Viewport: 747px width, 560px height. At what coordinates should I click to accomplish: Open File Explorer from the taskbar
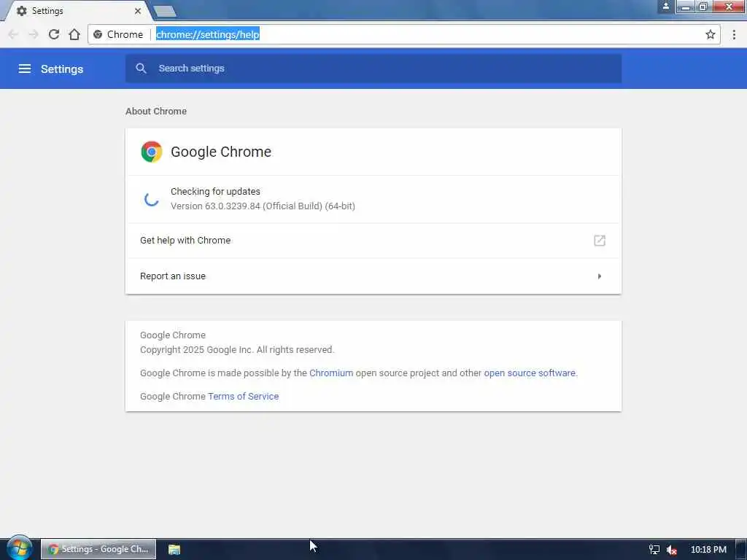pyautogui.click(x=174, y=550)
